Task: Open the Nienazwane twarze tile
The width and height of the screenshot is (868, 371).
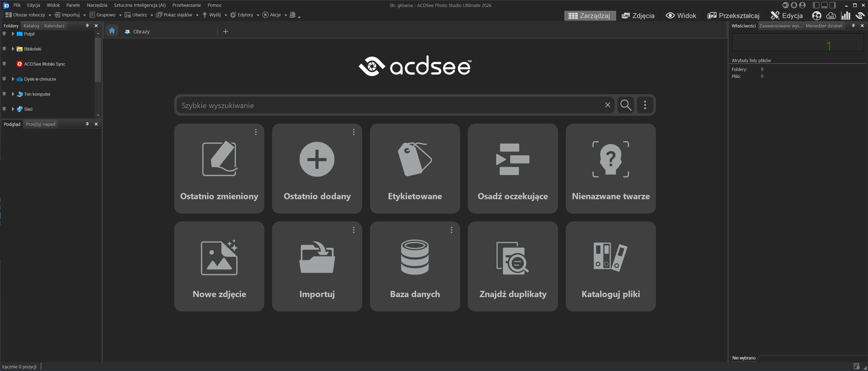Action: (611, 168)
